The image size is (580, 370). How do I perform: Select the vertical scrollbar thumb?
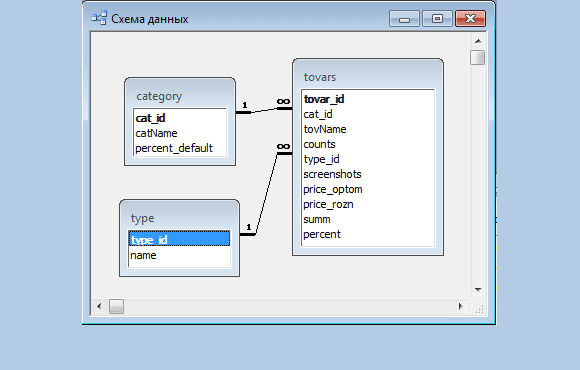478,57
